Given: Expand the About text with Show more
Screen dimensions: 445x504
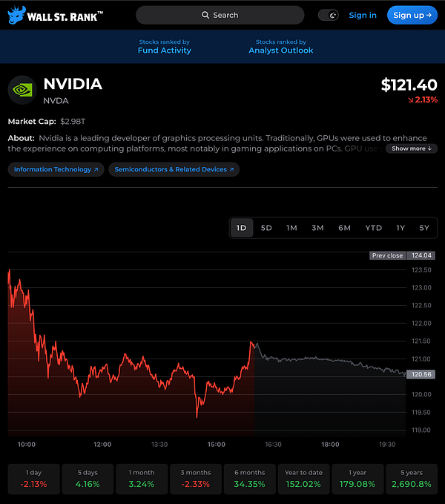Looking at the screenshot, I should coord(412,148).
